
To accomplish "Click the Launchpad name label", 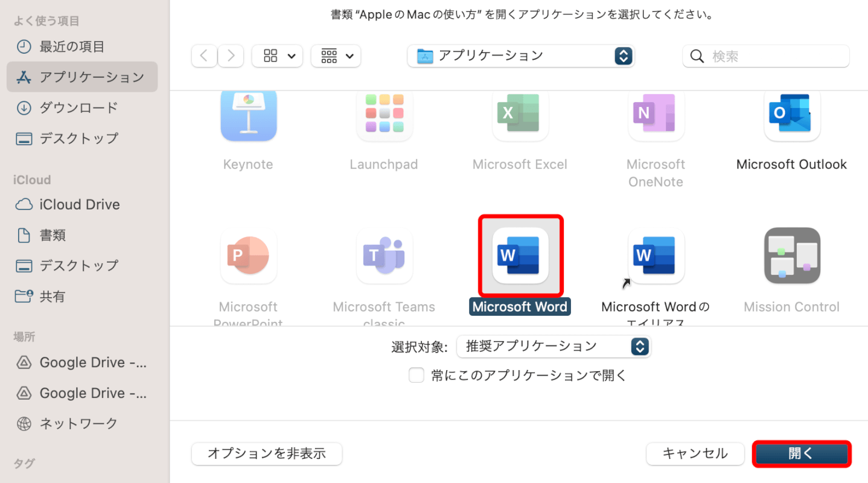I will tap(384, 164).
